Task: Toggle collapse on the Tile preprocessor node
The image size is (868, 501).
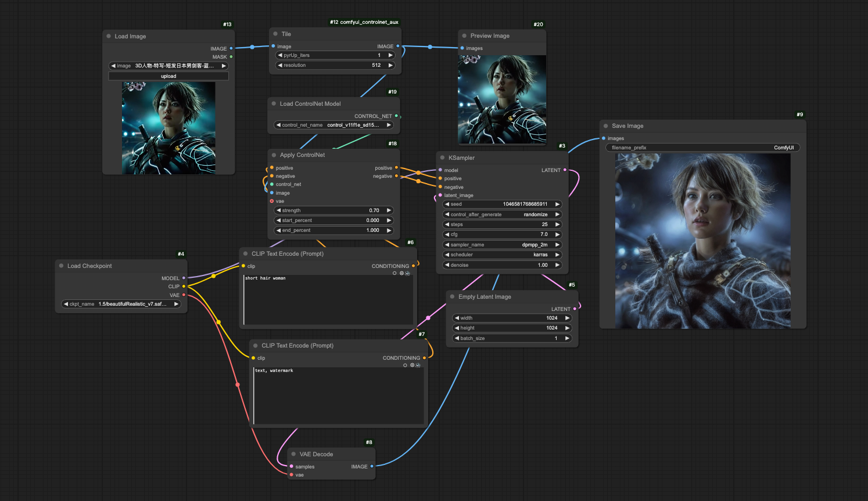Action: (x=275, y=34)
